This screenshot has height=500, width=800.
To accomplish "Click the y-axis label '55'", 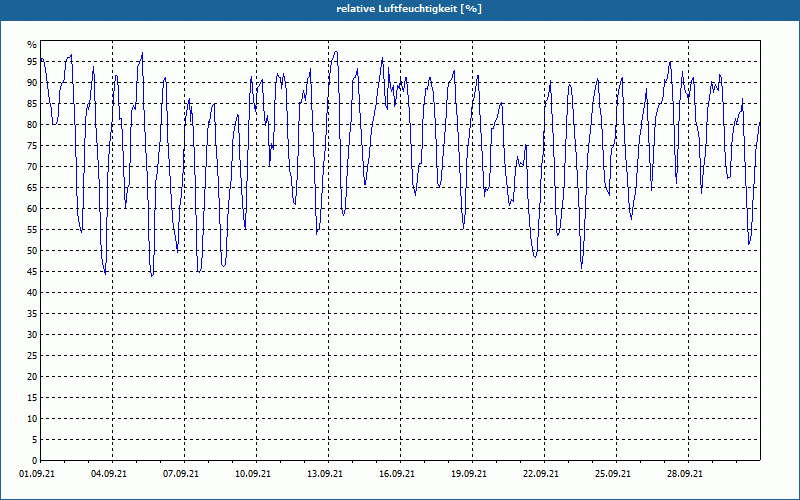I will click(32, 230).
